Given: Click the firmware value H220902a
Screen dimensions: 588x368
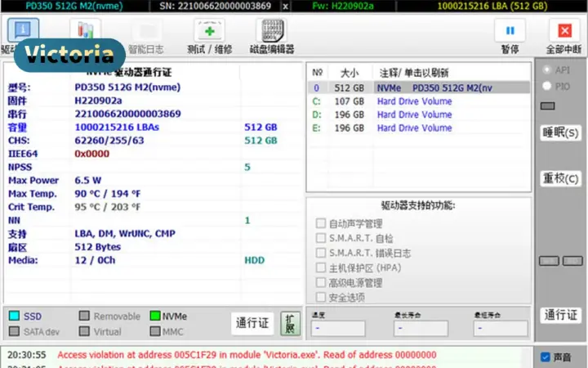Looking at the screenshot, I should coord(98,101).
